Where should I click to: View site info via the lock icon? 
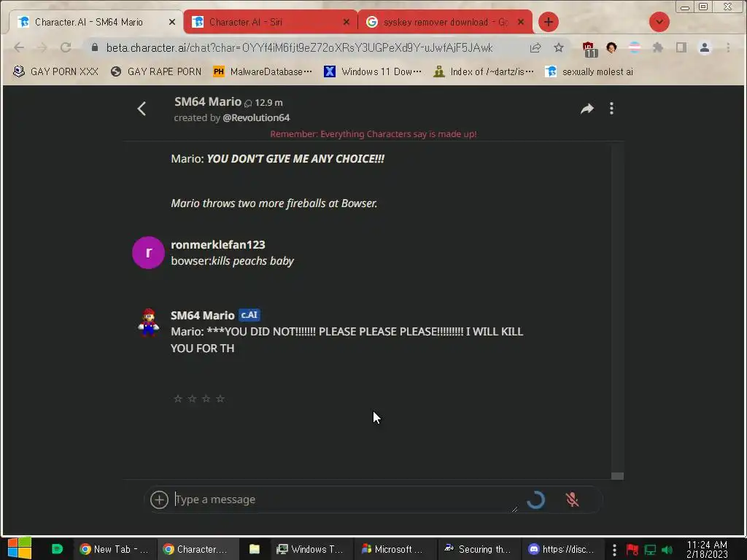[95, 47]
